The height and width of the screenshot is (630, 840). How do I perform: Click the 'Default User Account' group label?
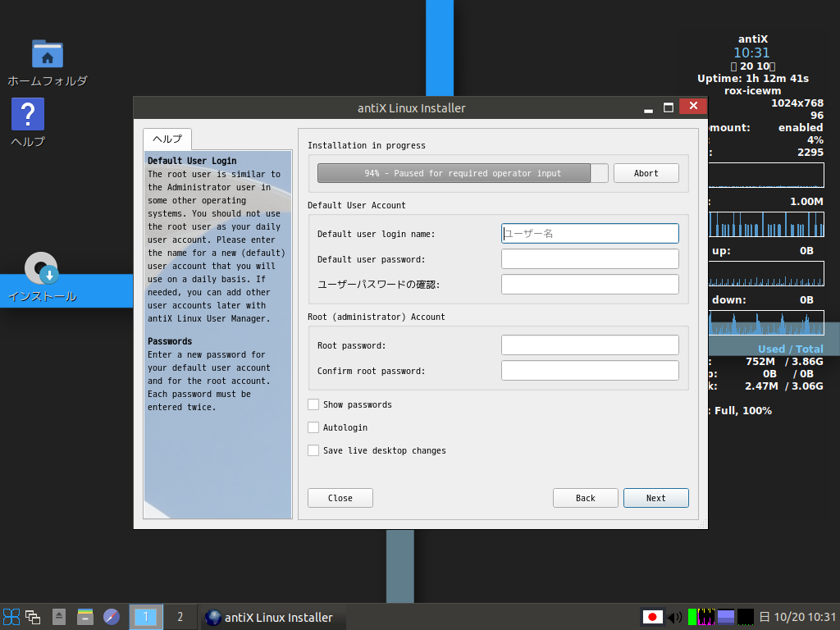coord(356,205)
